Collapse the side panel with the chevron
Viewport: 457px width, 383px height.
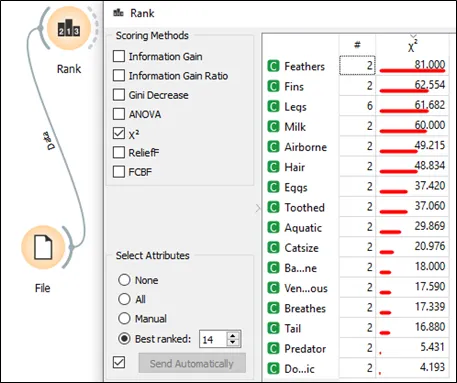[258, 208]
